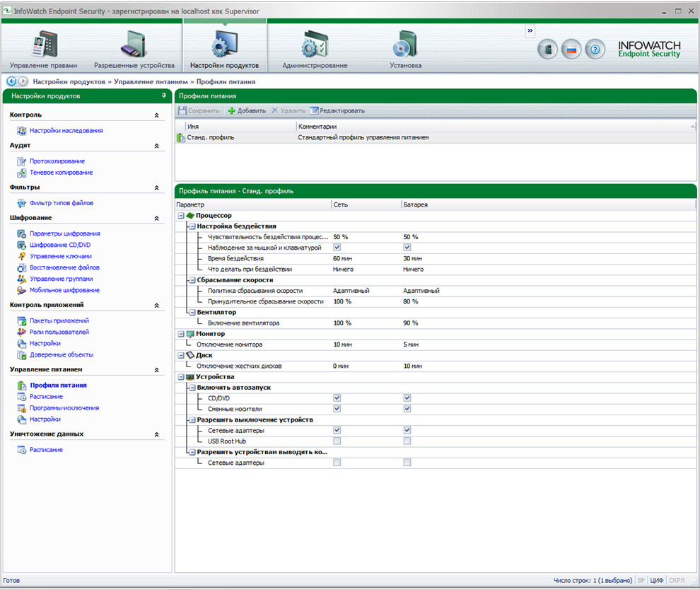Click the Роли пользователей icon
Image resolution: width=700 pixels, height=590 pixels.
pos(21,332)
